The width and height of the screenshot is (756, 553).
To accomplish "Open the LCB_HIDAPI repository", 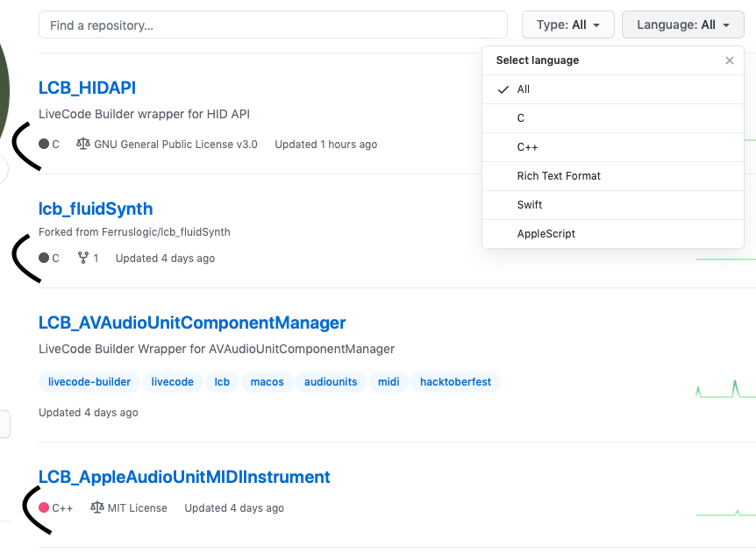I will [x=87, y=88].
